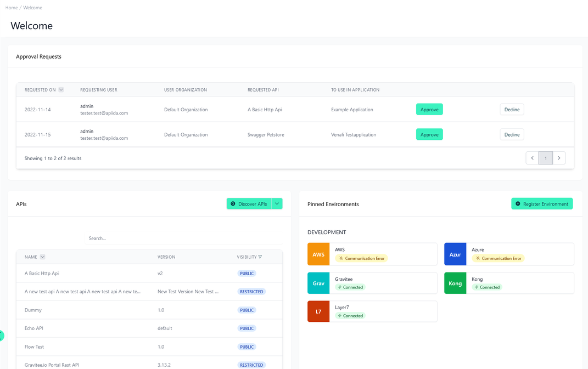588x369 pixels.
Task: Click the AWS environment icon
Action: click(318, 254)
